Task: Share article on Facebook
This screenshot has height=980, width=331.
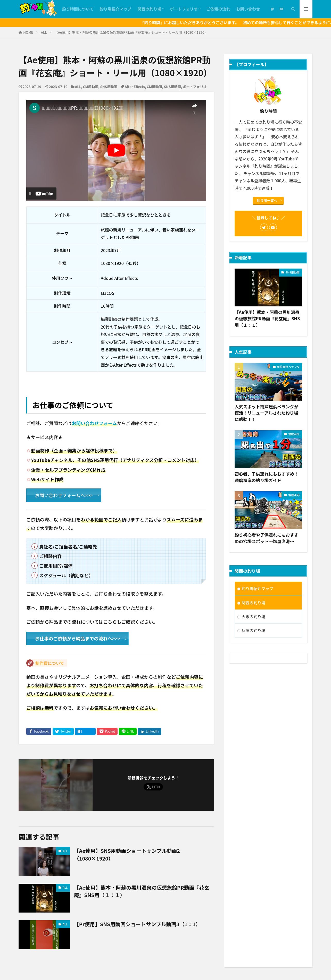Action: [x=39, y=731]
